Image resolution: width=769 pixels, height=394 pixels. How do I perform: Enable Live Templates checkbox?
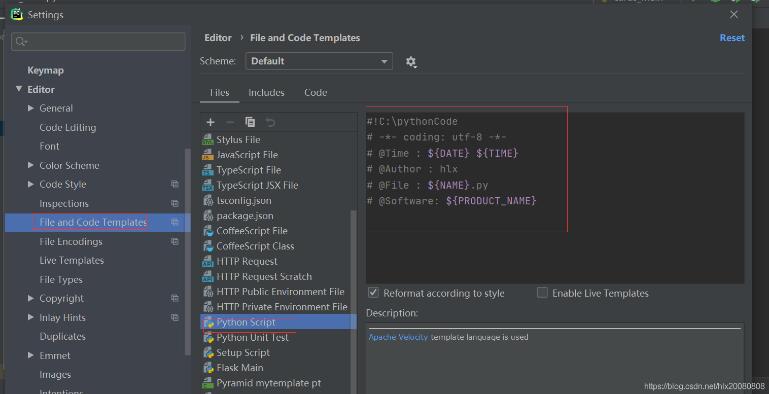point(542,293)
